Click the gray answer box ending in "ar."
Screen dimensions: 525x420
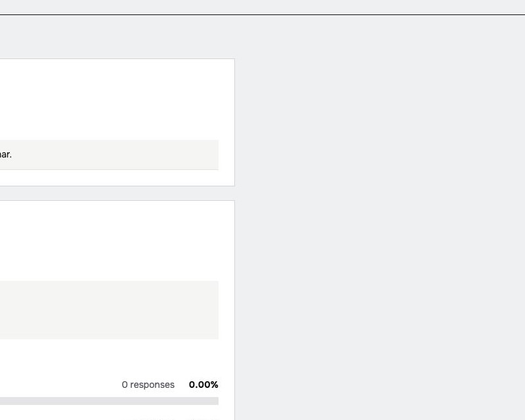click(109, 155)
